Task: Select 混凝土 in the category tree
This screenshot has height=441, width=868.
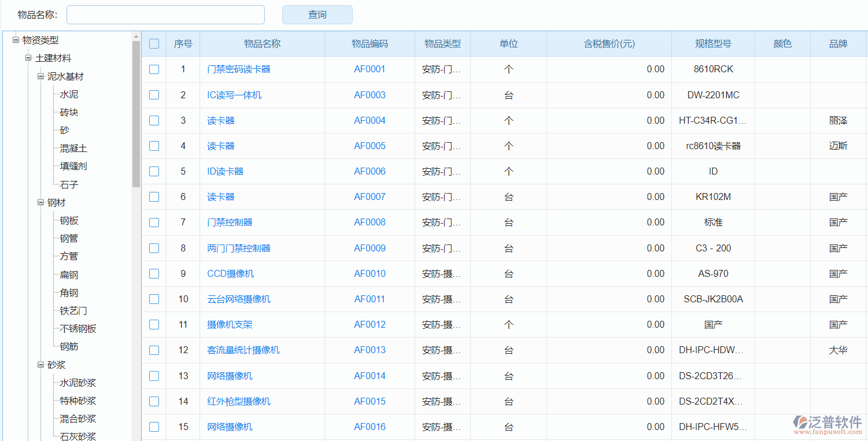Action: coord(73,149)
